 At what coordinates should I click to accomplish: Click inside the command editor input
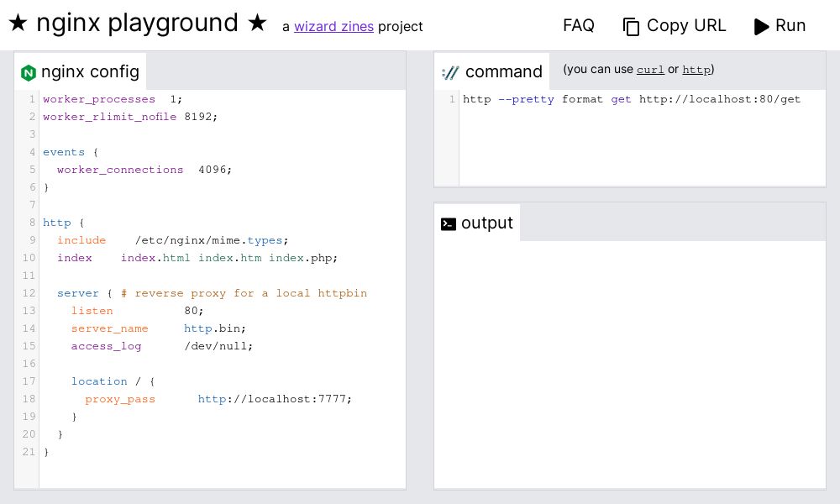642,139
